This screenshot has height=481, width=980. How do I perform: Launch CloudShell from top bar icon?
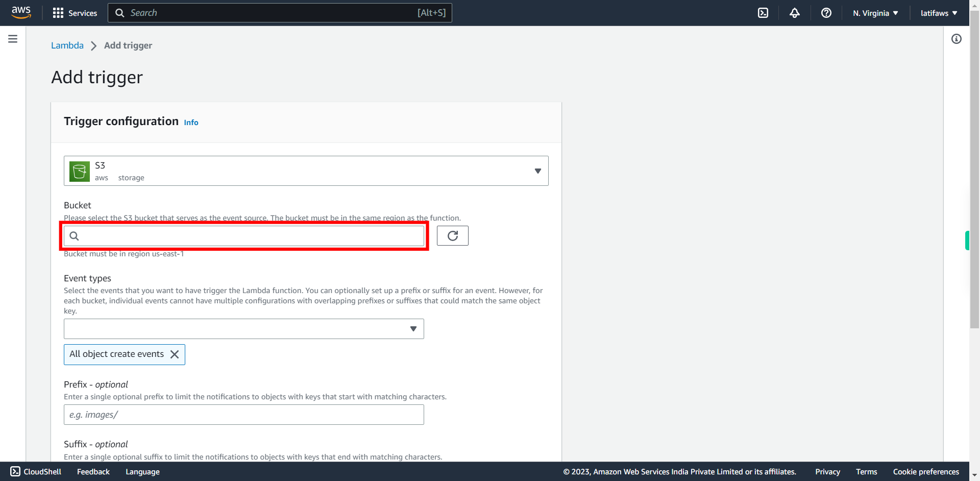(763, 13)
